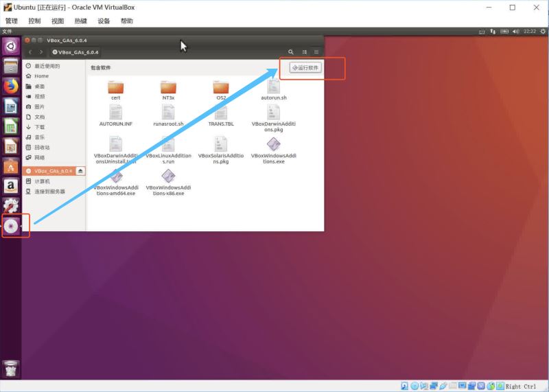The image size is (549, 392).
Task: Click the 运行软件 run software button
Action: pyautogui.click(x=305, y=68)
